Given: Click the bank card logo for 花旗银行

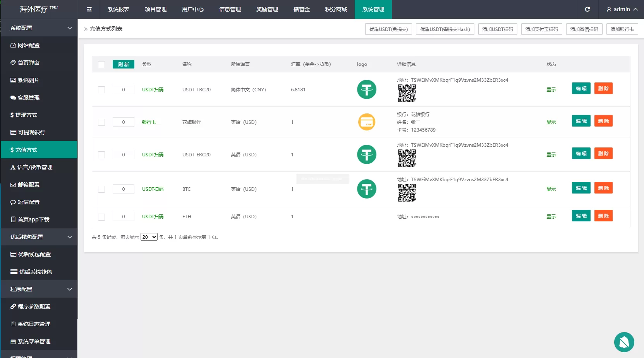Looking at the screenshot, I should point(366,122).
